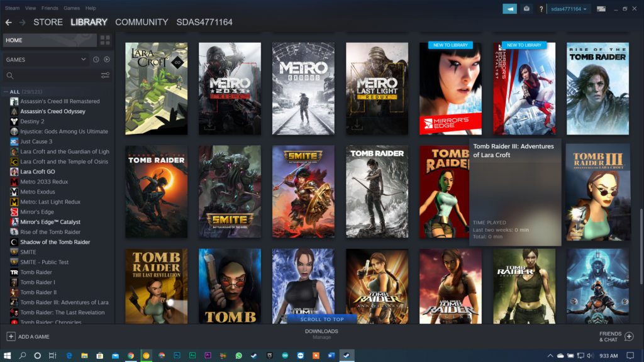Select Shadow of the Tomb Raider in list
Screen dimensions: 644x362
[55, 242]
